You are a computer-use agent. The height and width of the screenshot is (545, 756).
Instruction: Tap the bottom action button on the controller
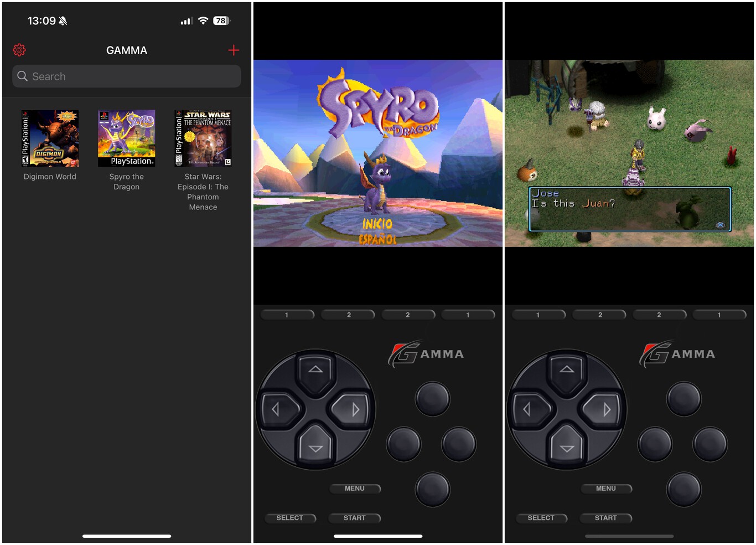coord(433,489)
